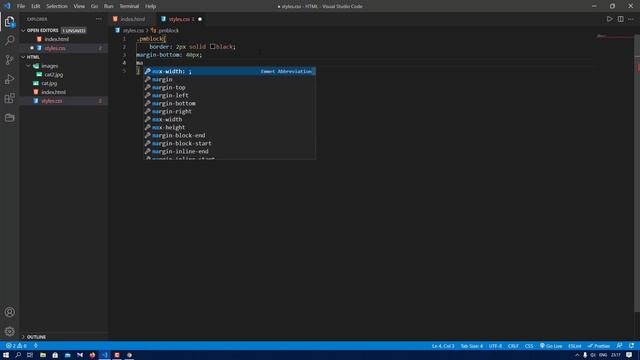Open File Explorer from the taskbar
Screen dimensions: 640x360
pyautogui.click(x=42, y=355)
